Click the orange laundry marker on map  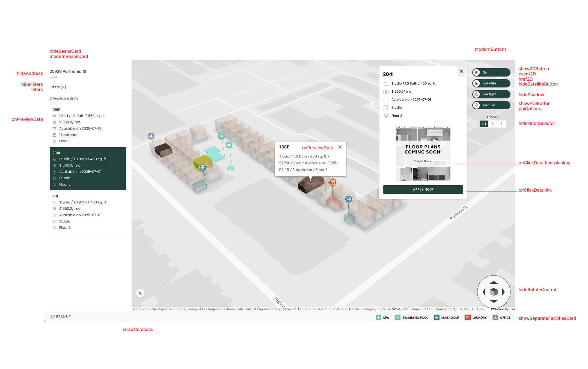(x=332, y=182)
